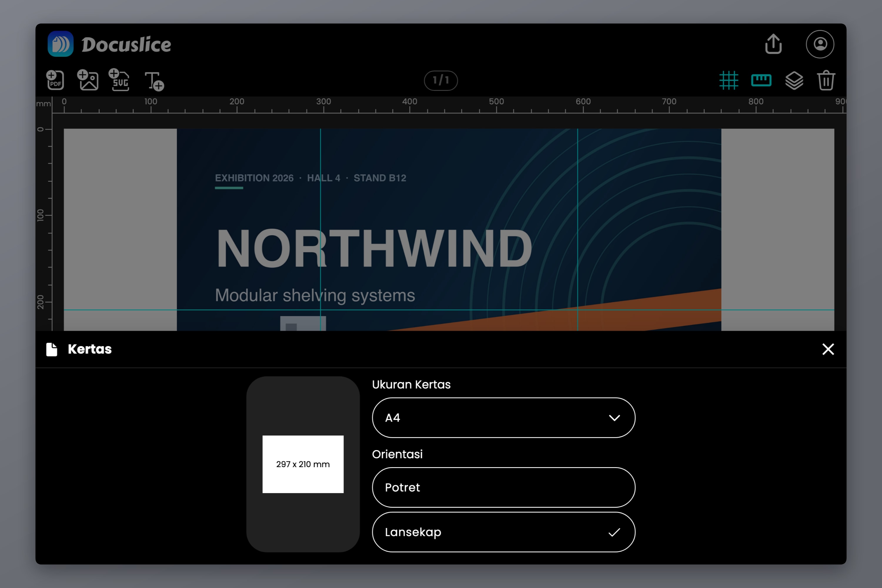Open the Ukuran Kertas A4 dropdown

[x=504, y=418]
